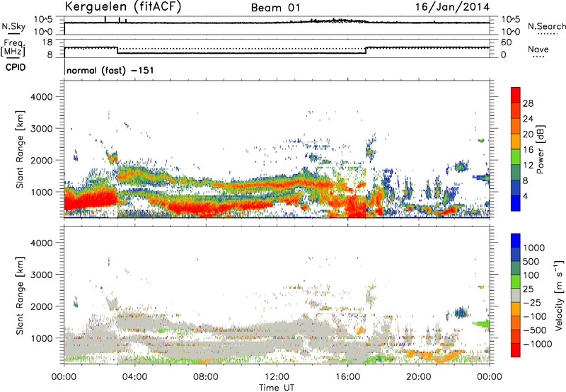Click bottom blue segment of Power colour bar
The height and width of the screenshot is (392, 566).
pyautogui.click(x=516, y=203)
